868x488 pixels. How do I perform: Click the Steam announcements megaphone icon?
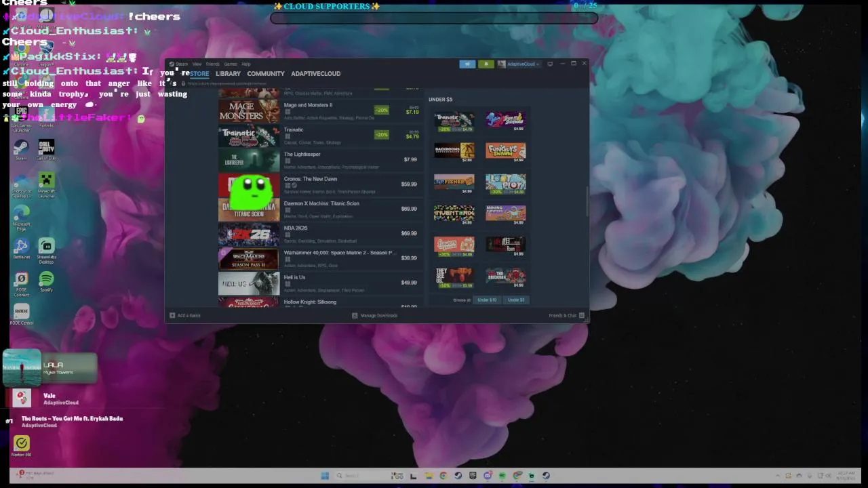pos(467,64)
